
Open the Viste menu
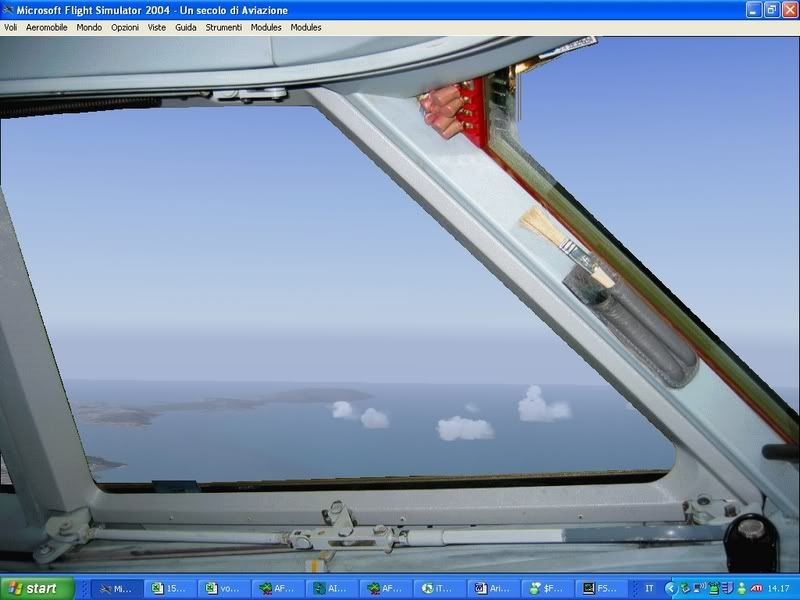[x=157, y=28]
